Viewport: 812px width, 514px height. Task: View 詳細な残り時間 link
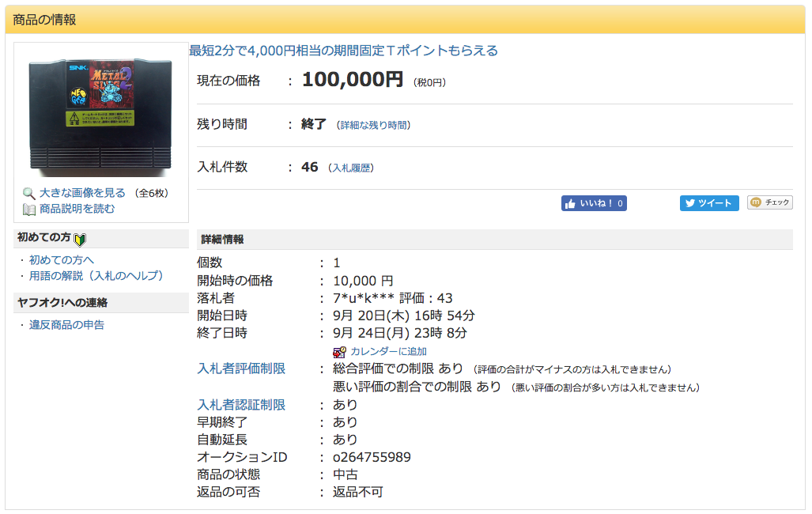pos(374,125)
